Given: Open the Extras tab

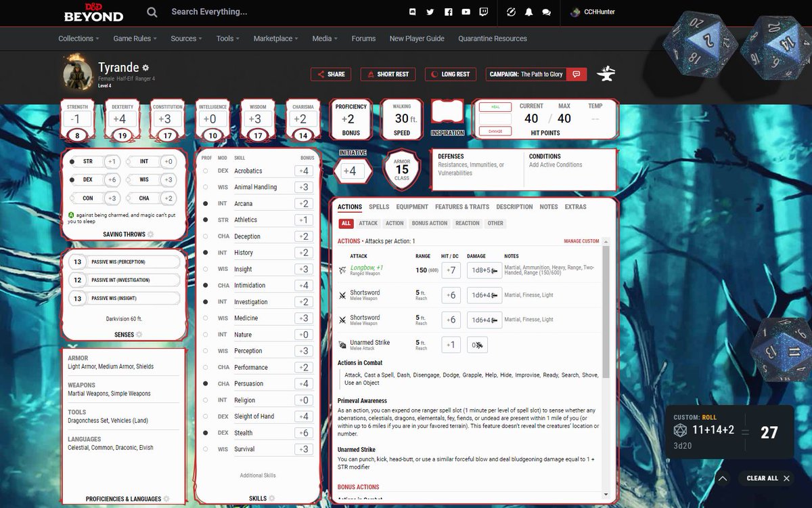Looking at the screenshot, I should point(575,207).
